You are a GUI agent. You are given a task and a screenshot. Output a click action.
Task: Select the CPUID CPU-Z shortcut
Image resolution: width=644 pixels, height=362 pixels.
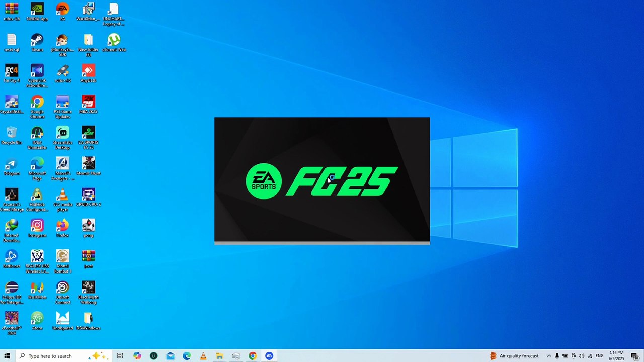coord(88,198)
